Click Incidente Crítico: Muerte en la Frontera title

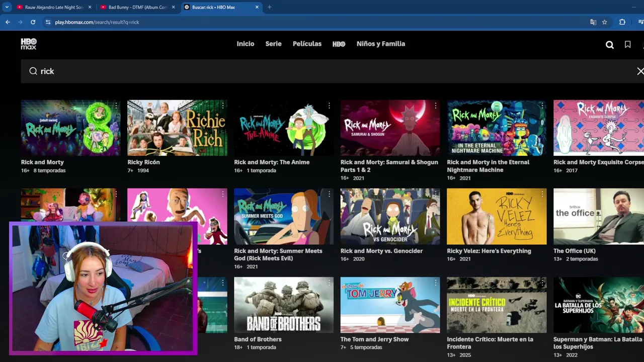pyautogui.click(x=490, y=343)
